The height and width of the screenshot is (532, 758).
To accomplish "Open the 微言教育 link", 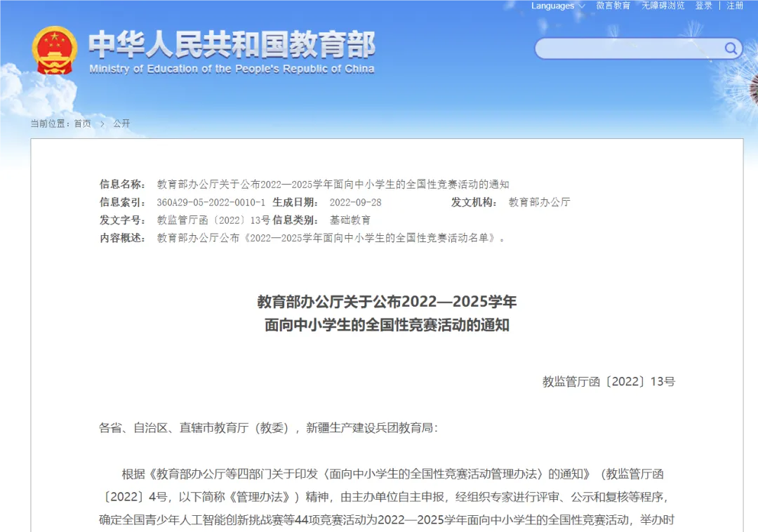I will (x=613, y=6).
